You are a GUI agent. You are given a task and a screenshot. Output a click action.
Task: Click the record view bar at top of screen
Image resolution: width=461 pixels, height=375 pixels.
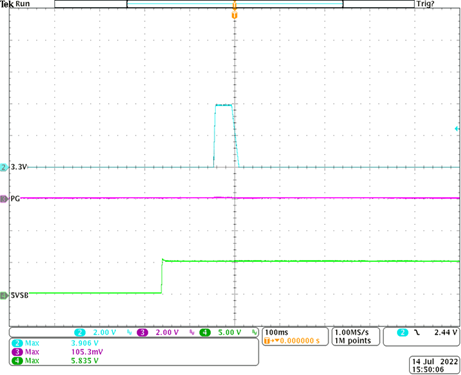tap(235, 4)
